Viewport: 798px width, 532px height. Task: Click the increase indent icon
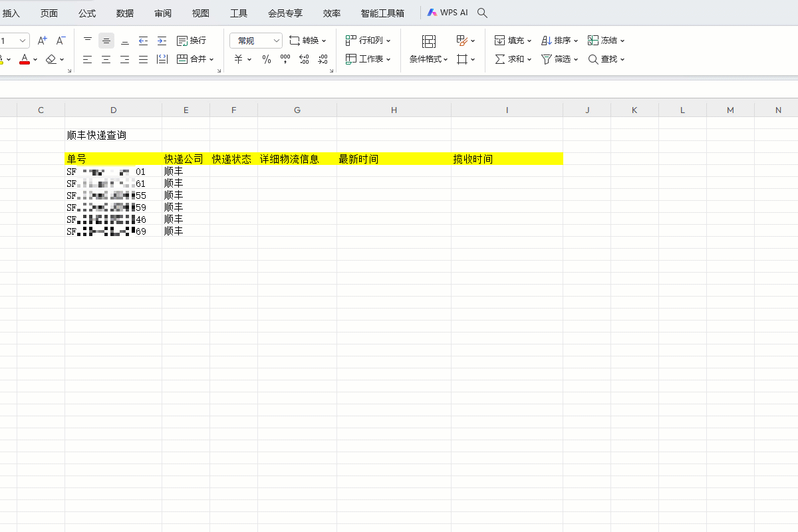(162, 41)
